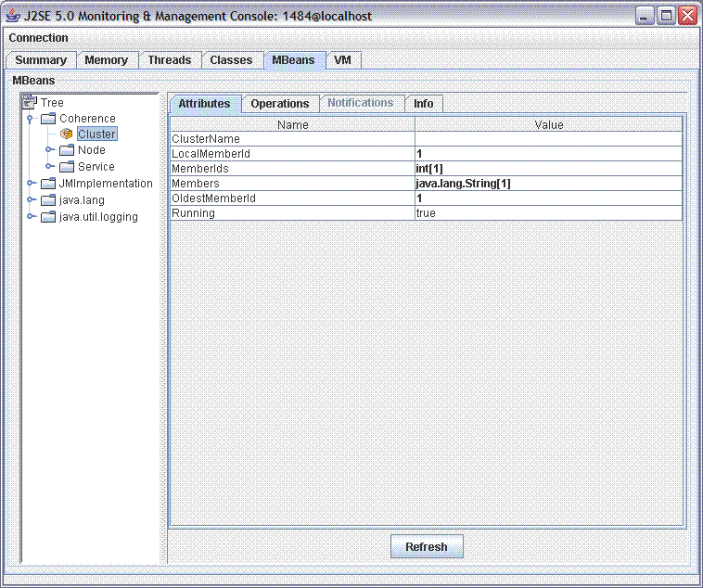This screenshot has width=703, height=588.
Task: Click the LocalMemberId attribute name
Action: (293, 153)
